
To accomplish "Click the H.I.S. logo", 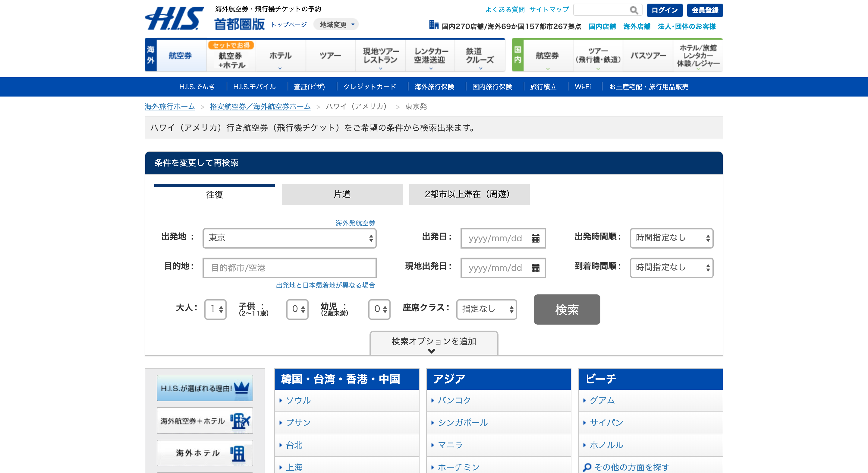I will 174,18.
